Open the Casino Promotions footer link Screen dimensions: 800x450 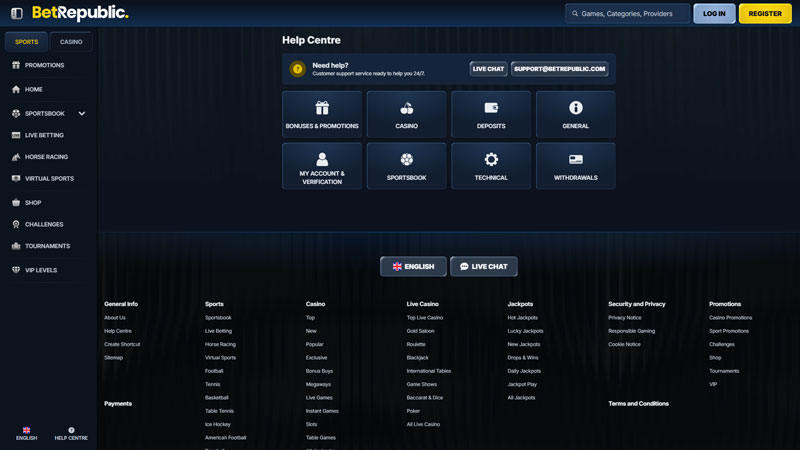click(731, 317)
